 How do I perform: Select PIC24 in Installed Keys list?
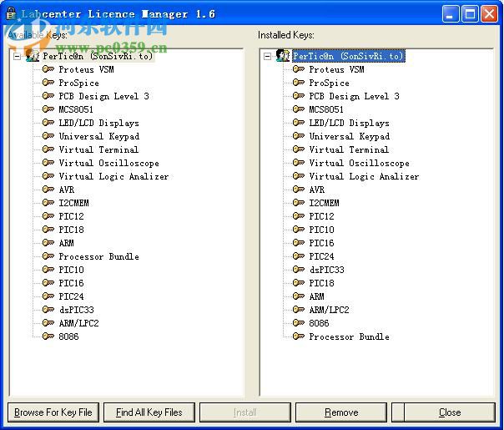321,256
